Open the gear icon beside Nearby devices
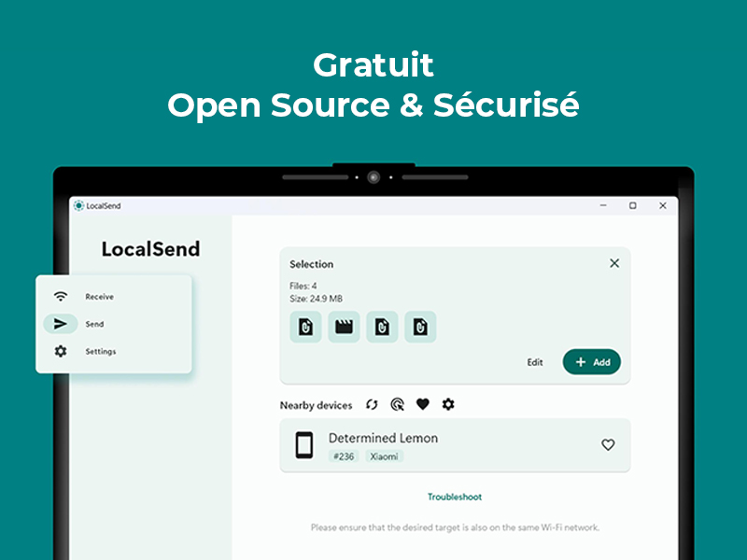Viewport: 747px width, 560px height. pyautogui.click(x=448, y=404)
